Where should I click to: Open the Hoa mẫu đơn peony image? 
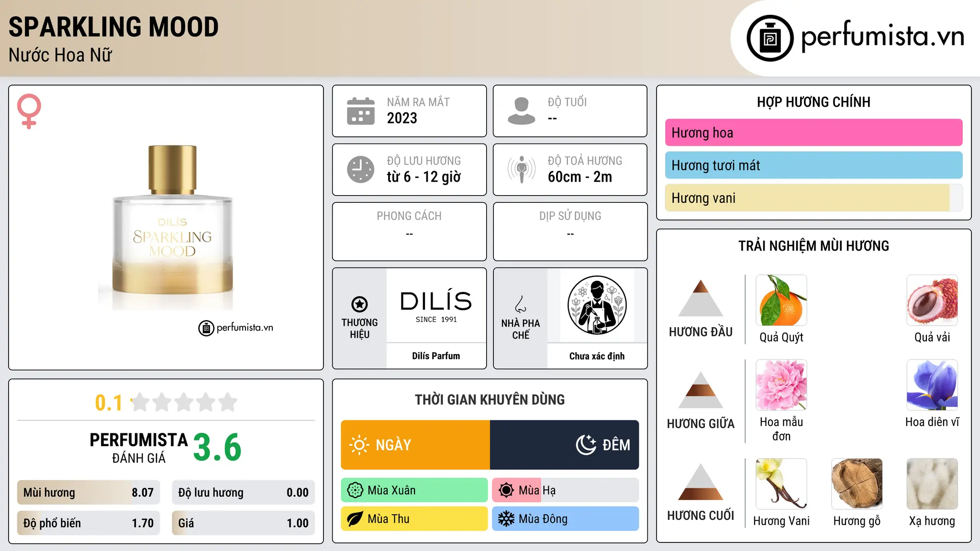(781, 385)
